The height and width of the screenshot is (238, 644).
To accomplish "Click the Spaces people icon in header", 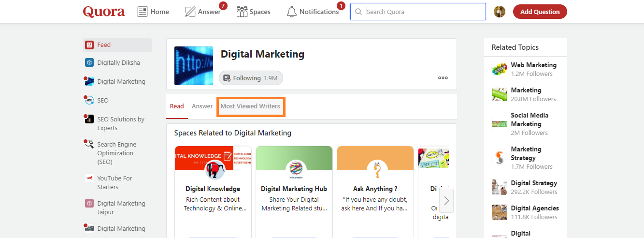I will tap(242, 12).
